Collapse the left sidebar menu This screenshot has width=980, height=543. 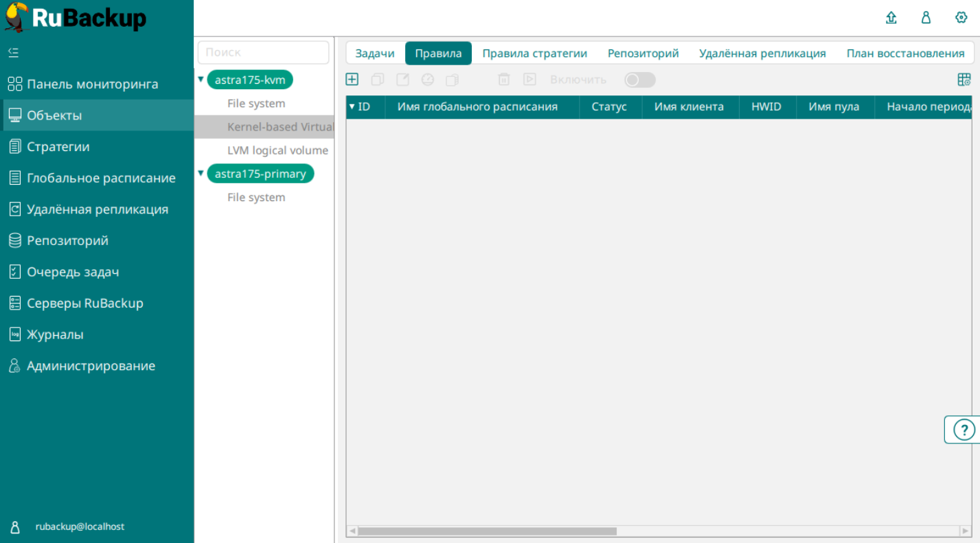point(13,52)
